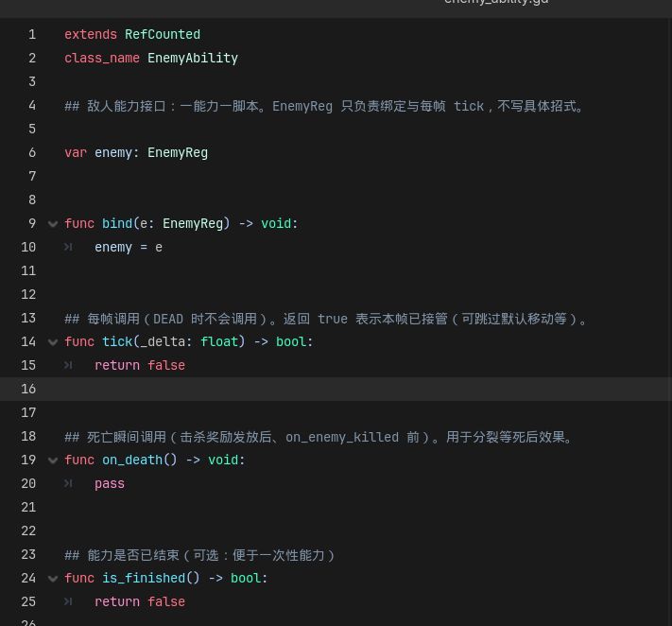Screen dimensions: 672x626
Task: Click 'float' type on line 14
Action: (219, 341)
